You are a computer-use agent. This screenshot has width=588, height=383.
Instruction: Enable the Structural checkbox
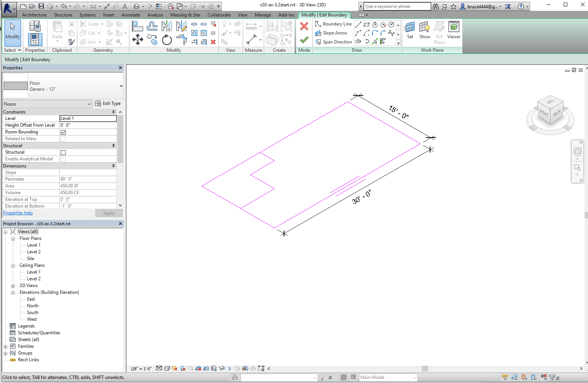click(63, 152)
